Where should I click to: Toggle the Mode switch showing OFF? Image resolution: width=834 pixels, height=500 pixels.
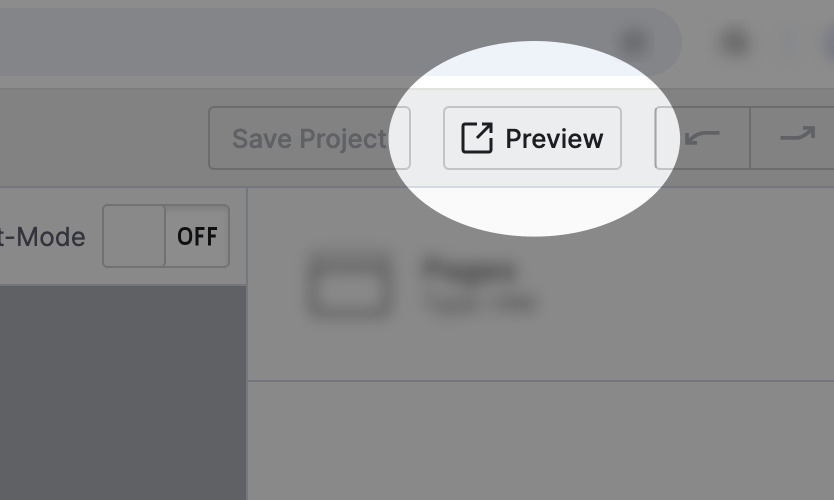click(166, 236)
